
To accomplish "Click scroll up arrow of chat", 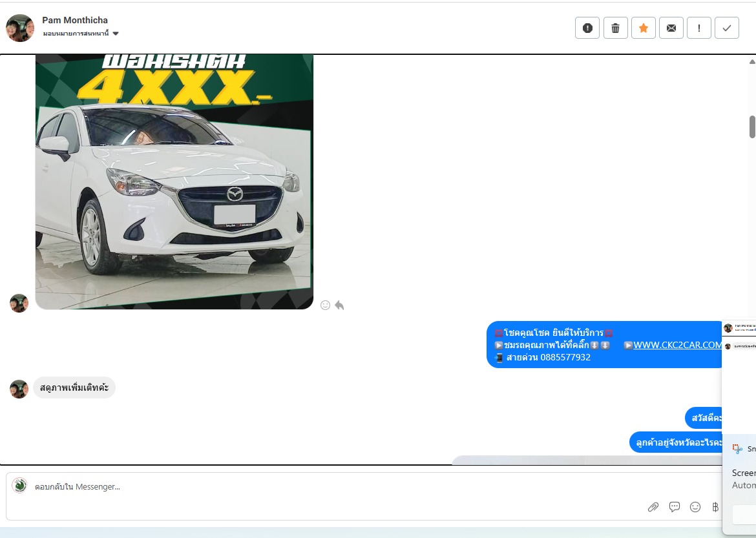I will click(x=752, y=61).
